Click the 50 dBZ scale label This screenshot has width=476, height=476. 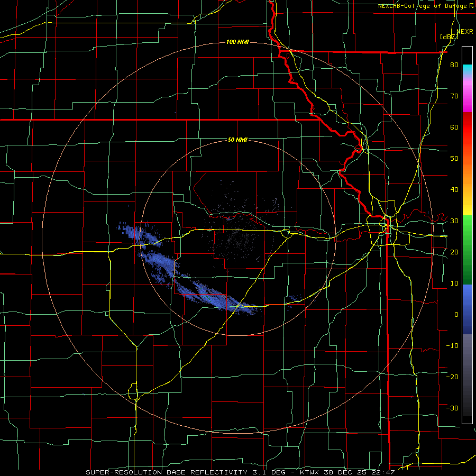(x=454, y=159)
